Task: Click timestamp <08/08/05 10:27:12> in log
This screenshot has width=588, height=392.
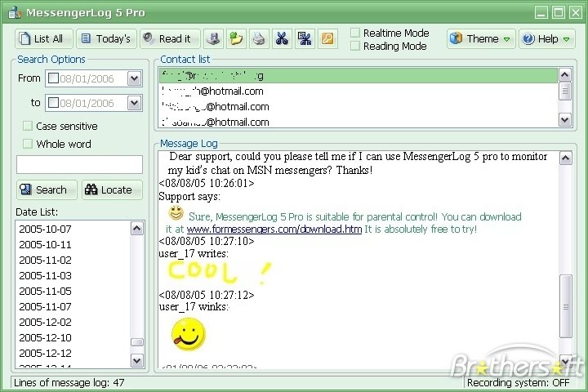Action: pyautogui.click(x=207, y=295)
